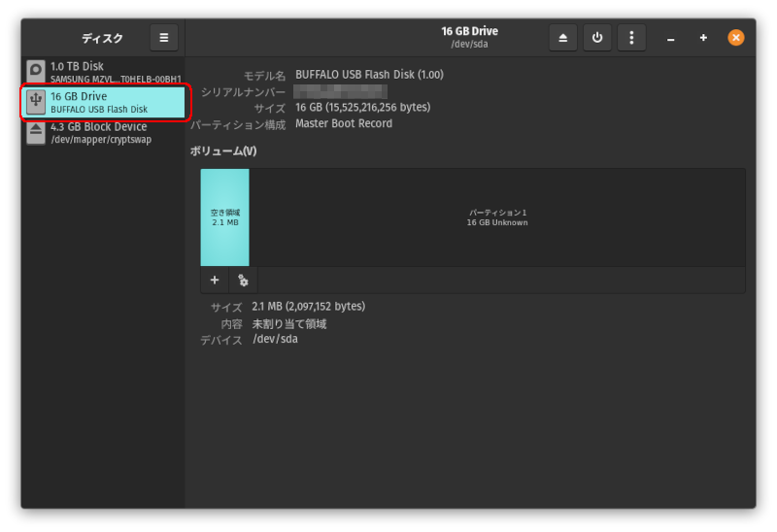Open the three-dot drive options menu
Viewport: 777px width, 532px height.
(x=631, y=38)
